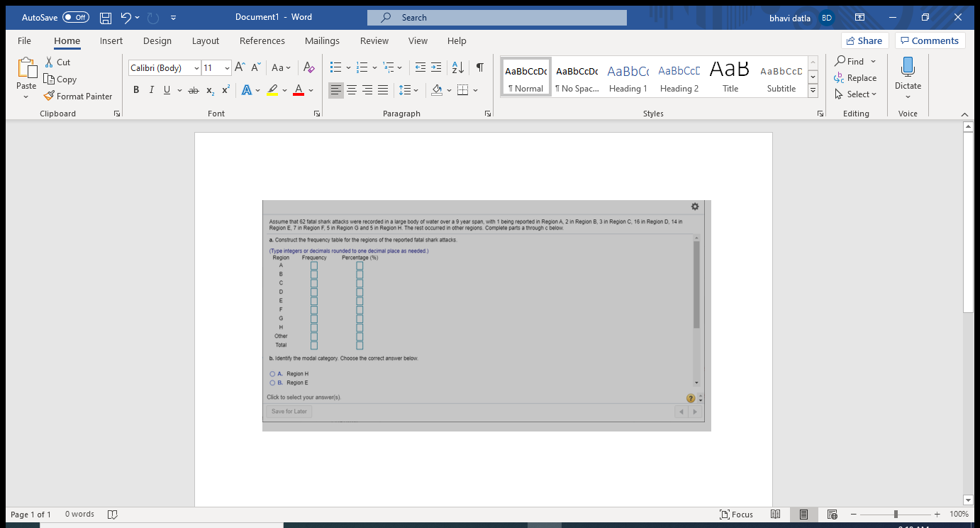The height and width of the screenshot is (528, 980).
Task: Toggle Subscript formatting
Action: (210, 90)
